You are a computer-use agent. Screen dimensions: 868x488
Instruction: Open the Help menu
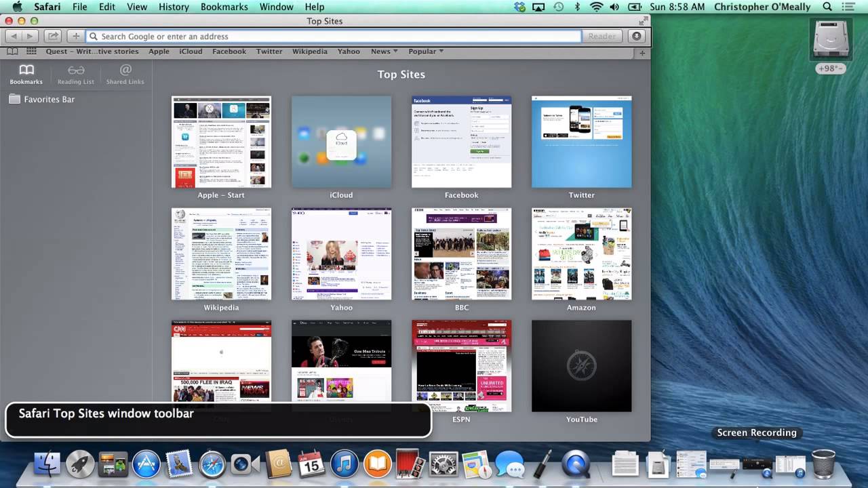[314, 7]
